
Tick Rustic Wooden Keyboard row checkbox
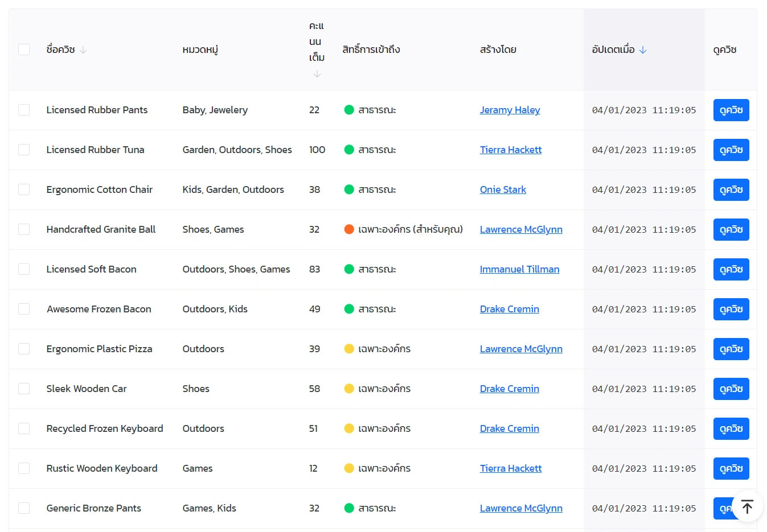[24, 468]
